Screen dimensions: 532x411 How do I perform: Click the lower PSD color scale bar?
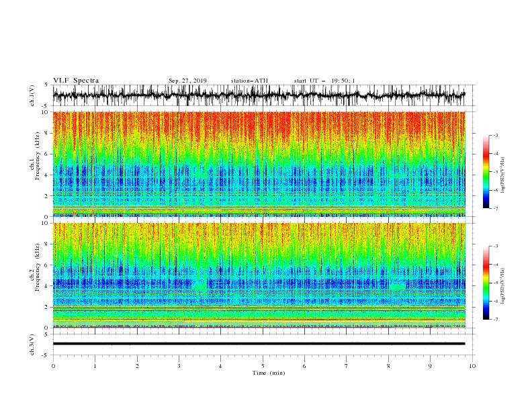click(486, 283)
